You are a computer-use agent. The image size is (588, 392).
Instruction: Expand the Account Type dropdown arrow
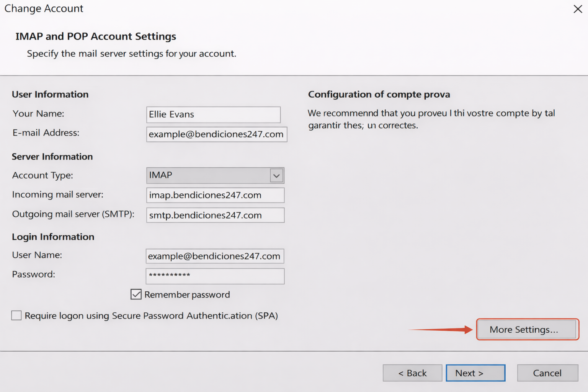coord(276,176)
